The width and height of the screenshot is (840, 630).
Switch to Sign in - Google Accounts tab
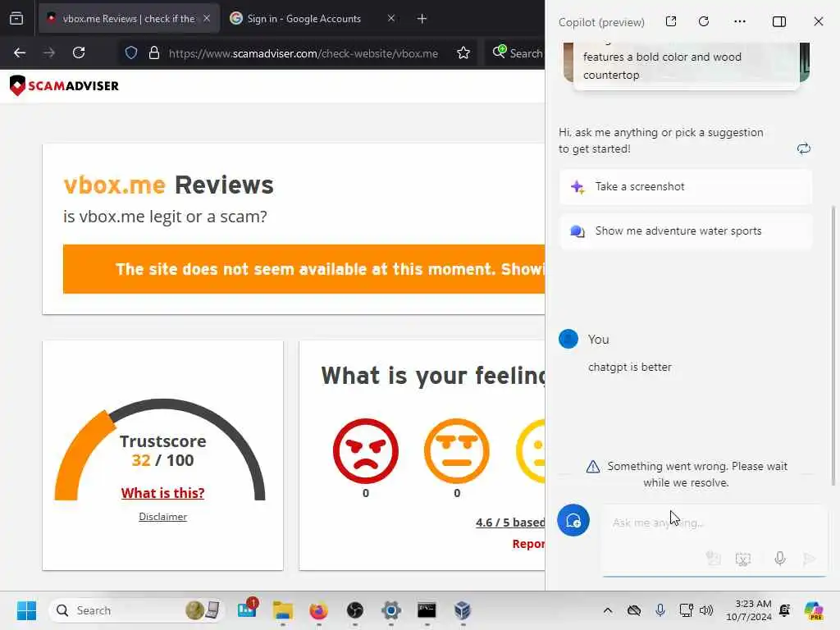[x=304, y=18]
